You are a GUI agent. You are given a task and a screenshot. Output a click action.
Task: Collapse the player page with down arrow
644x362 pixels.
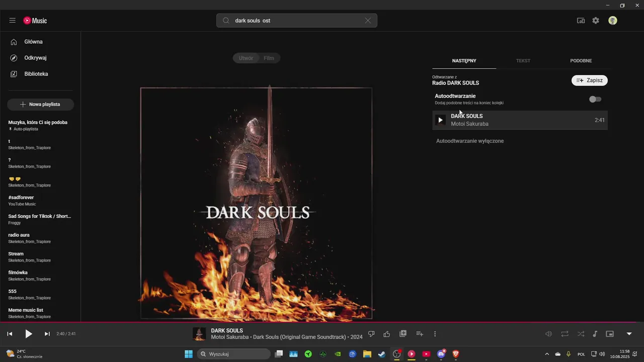(629, 334)
